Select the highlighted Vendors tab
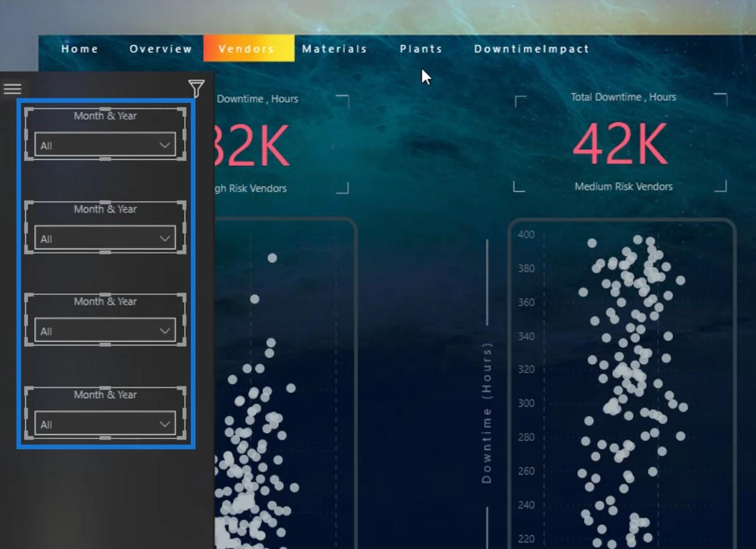Screen dimensions: 756x549 [x=249, y=48]
